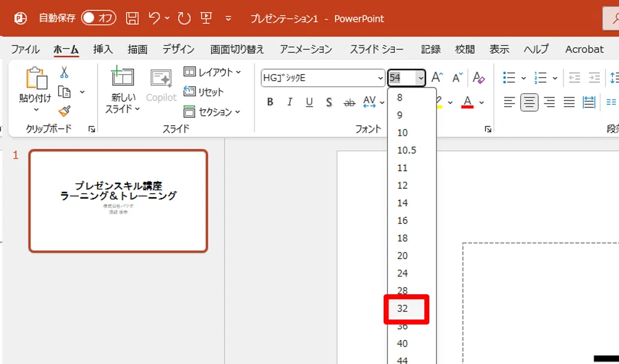Switch to the 描画 tab
Image resolution: width=619 pixels, height=364 pixels.
(x=138, y=49)
